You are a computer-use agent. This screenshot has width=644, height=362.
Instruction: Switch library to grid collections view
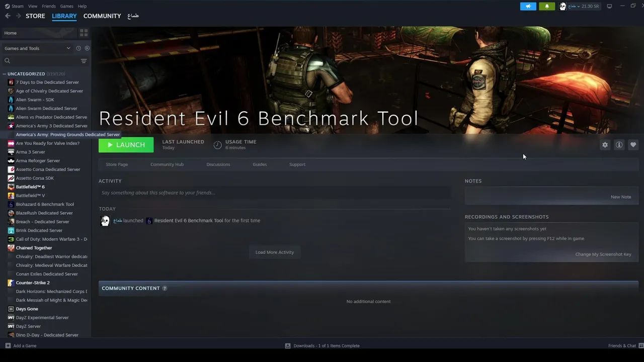[x=84, y=33]
